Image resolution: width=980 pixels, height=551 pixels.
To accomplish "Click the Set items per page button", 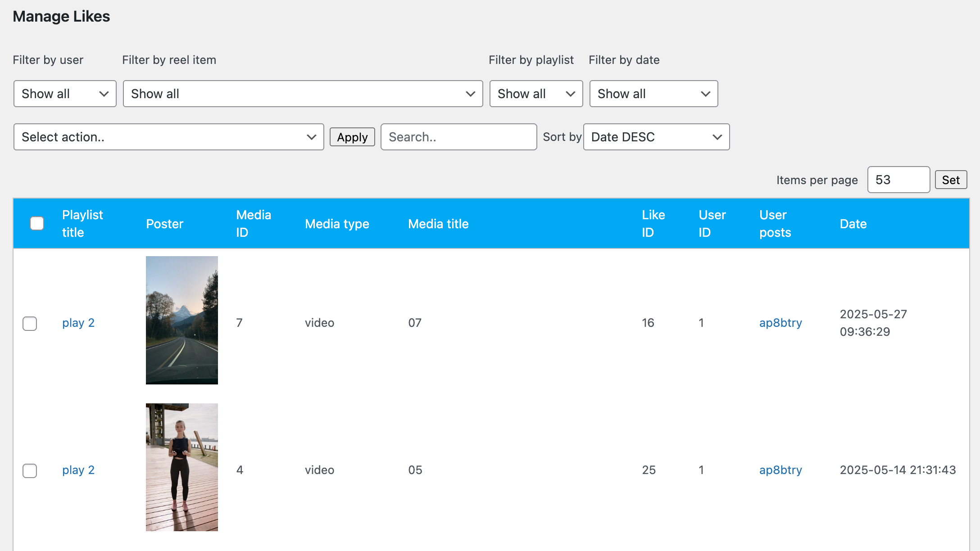I will (x=951, y=180).
